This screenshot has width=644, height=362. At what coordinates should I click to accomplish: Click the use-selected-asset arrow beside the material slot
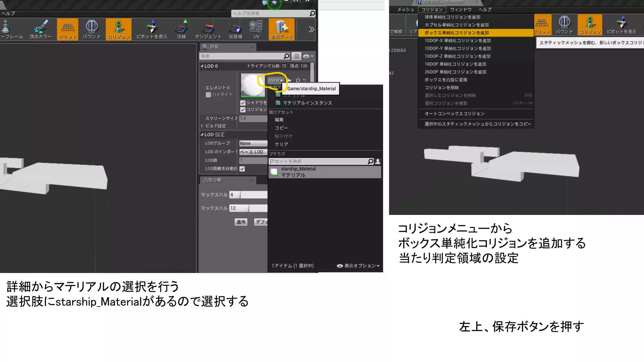point(290,80)
